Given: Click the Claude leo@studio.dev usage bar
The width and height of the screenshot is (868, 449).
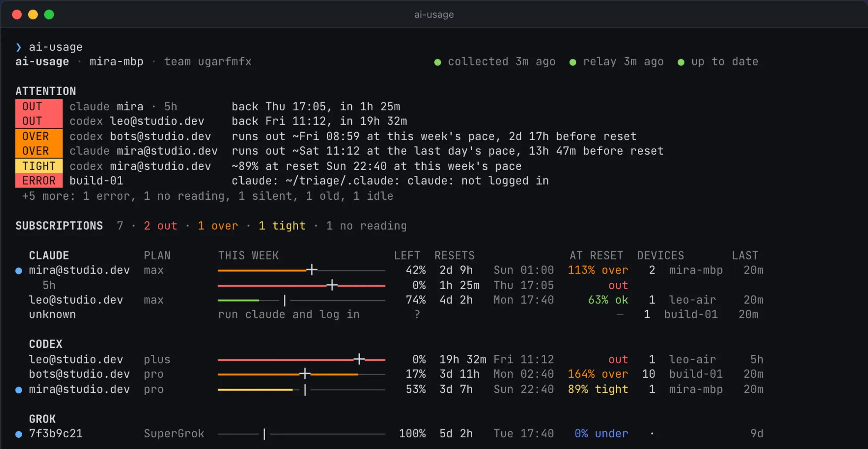Looking at the screenshot, I should coord(302,300).
